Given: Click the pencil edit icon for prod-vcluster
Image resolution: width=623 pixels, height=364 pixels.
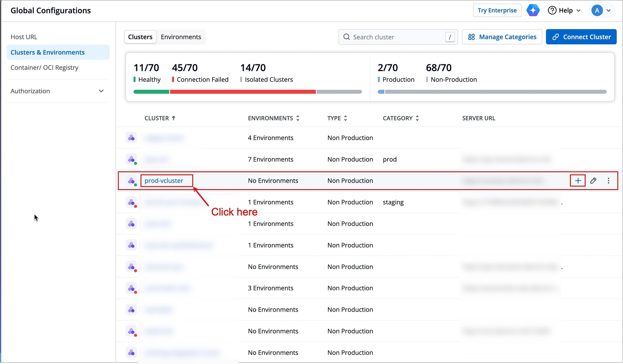Looking at the screenshot, I should click(593, 181).
